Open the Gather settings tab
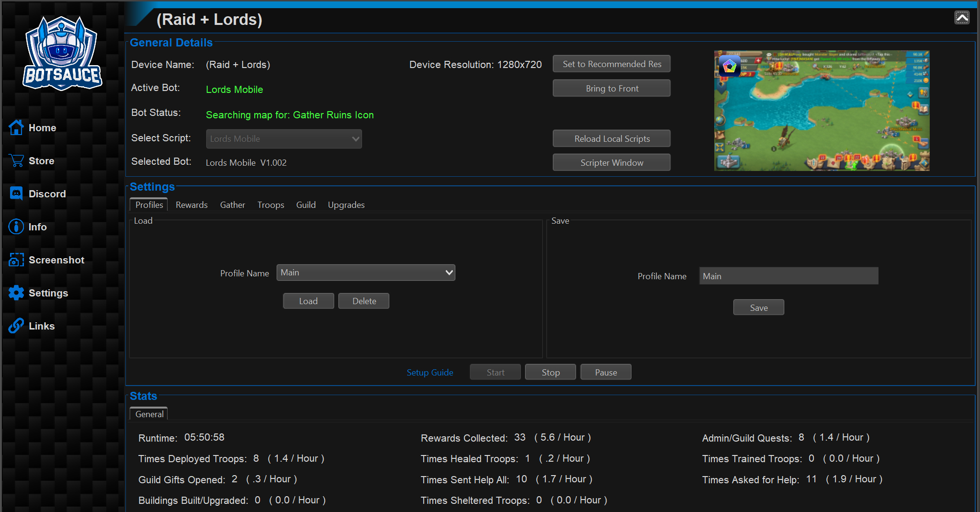980x512 pixels. (x=232, y=205)
